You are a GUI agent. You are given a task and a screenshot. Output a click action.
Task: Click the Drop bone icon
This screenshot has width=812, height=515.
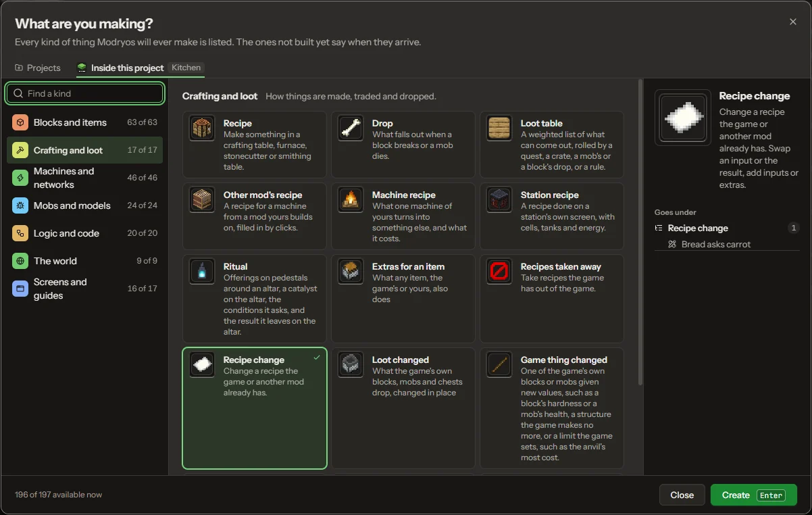pyautogui.click(x=351, y=128)
